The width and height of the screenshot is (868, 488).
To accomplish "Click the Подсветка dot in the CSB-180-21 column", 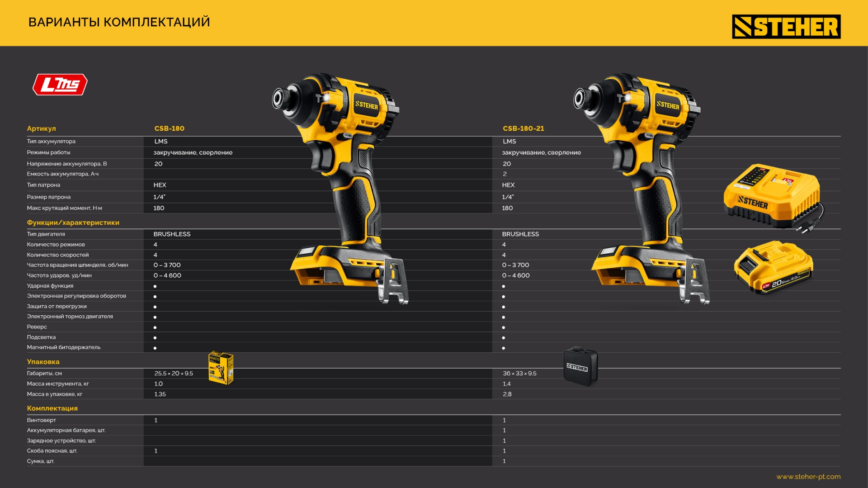I will (x=504, y=338).
